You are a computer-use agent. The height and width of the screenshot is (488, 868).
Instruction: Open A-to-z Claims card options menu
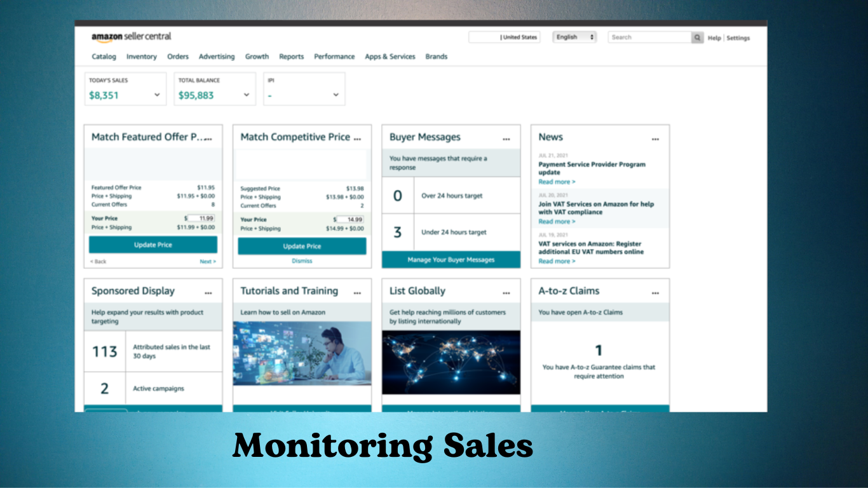click(x=655, y=293)
